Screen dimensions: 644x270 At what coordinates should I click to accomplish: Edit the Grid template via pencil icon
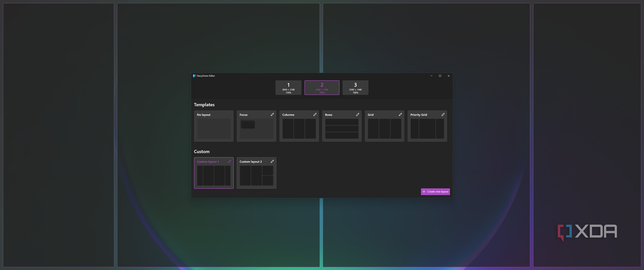point(400,115)
